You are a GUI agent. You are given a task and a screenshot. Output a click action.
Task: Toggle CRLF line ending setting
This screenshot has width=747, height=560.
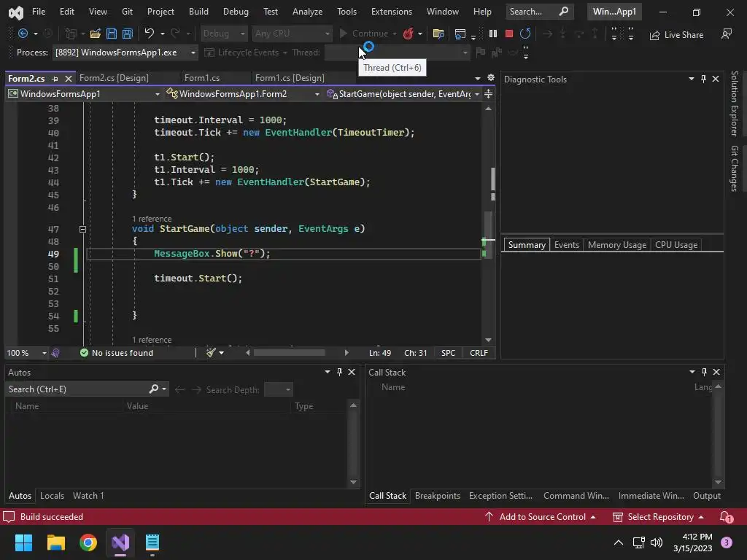tap(479, 353)
